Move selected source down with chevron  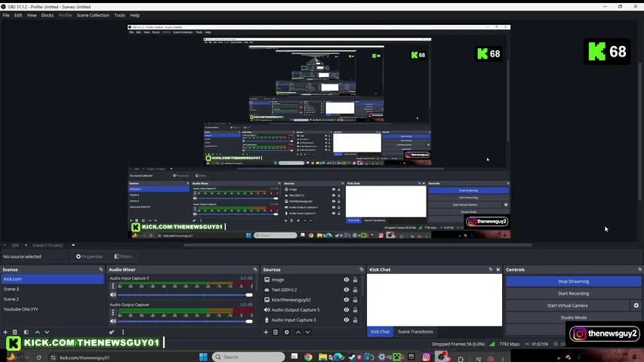coord(307,332)
